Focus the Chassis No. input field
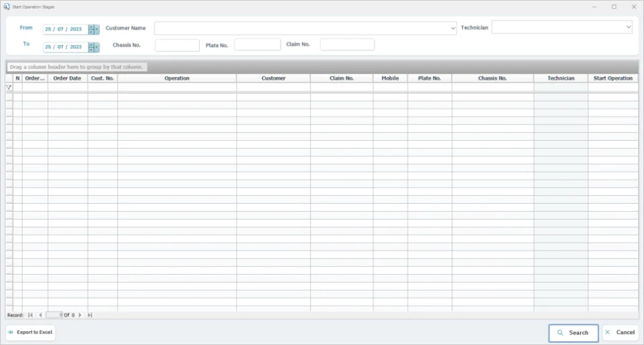644x345 pixels. (177, 45)
